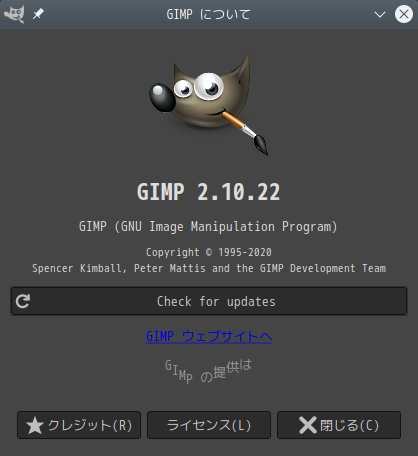
Task: Show the license via ライセンス(L) button
Action: 209,425
